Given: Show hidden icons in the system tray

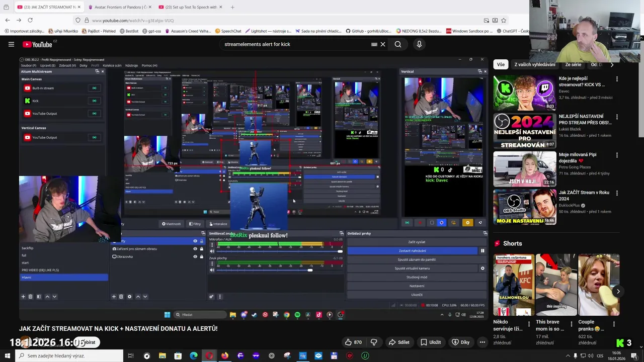Looking at the screenshot, I should 568,356.
